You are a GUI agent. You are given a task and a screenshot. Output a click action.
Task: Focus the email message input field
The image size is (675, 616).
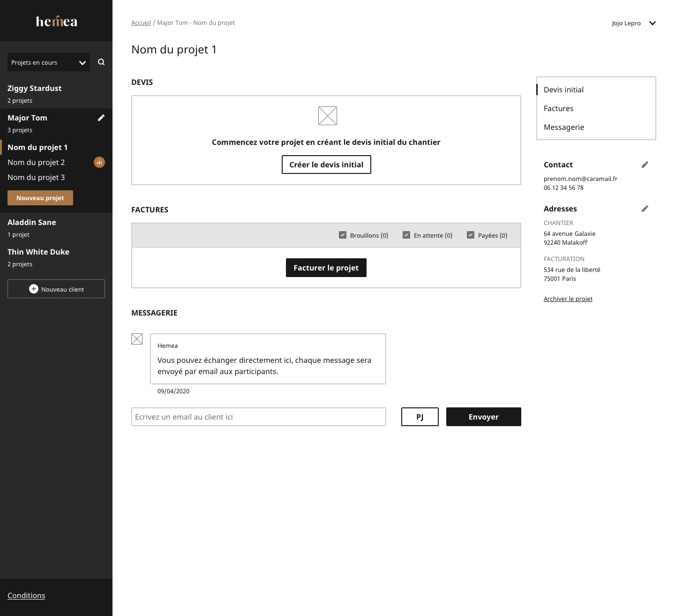(x=258, y=417)
